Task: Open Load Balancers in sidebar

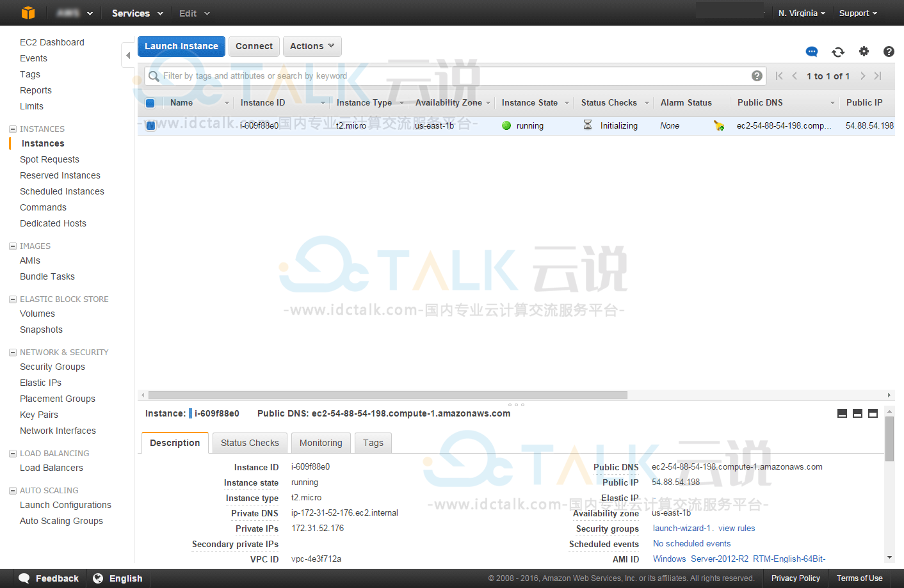Action: tap(52, 468)
